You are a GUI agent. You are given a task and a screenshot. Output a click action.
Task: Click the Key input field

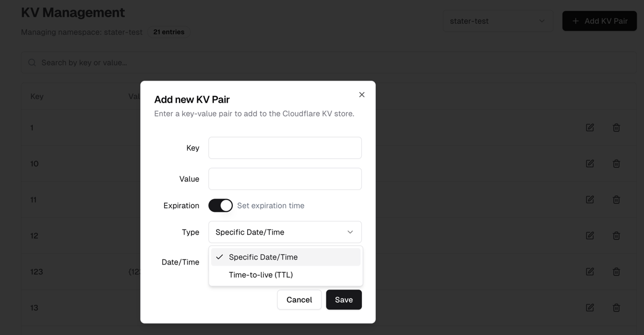[285, 148]
